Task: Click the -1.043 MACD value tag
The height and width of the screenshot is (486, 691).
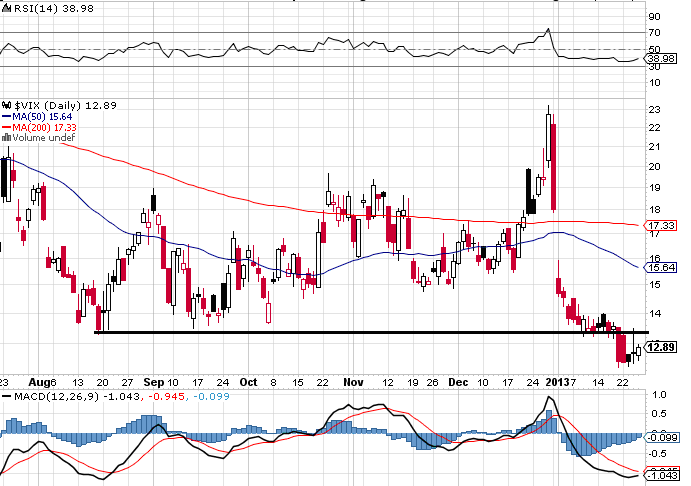Action: tap(661, 475)
